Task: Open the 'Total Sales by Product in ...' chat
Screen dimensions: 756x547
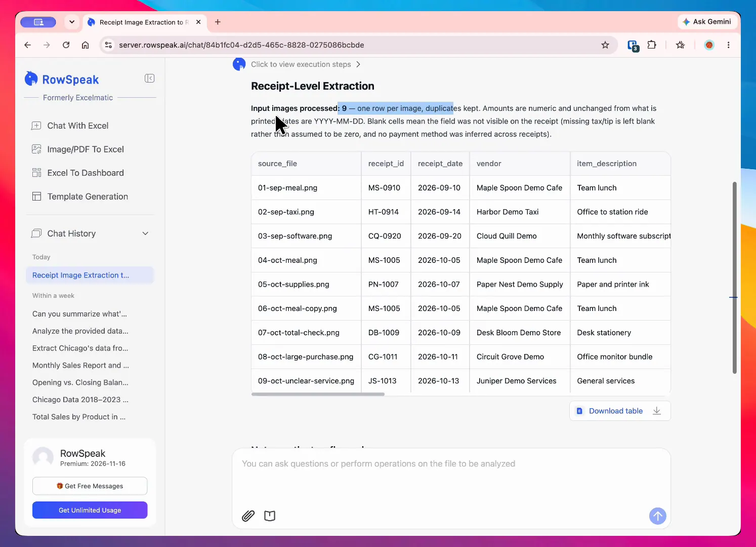Action: [x=78, y=417]
